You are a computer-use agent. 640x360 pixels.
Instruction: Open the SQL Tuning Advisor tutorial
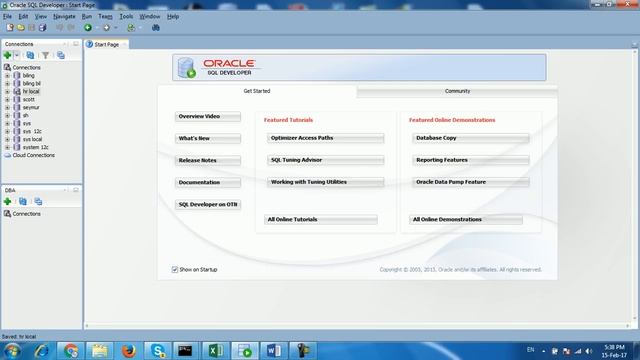[x=325, y=160]
